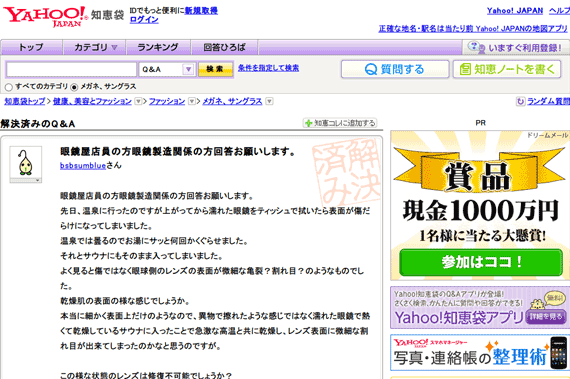Viewport: 570px width, 379px height.
Task: Open the 回答ひろば tab
Action: pyautogui.click(x=224, y=48)
